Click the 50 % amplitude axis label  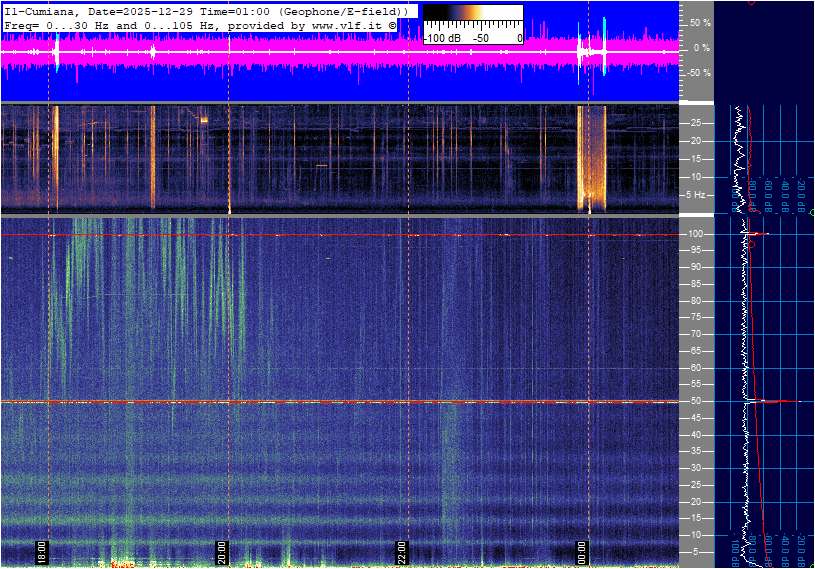(x=700, y=22)
